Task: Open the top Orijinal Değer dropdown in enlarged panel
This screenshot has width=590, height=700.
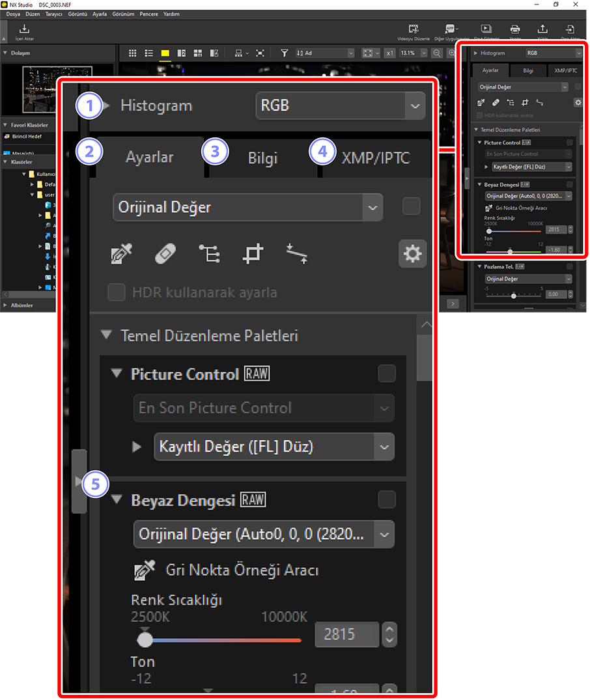Action: pyautogui.click(x=248, y=207)
